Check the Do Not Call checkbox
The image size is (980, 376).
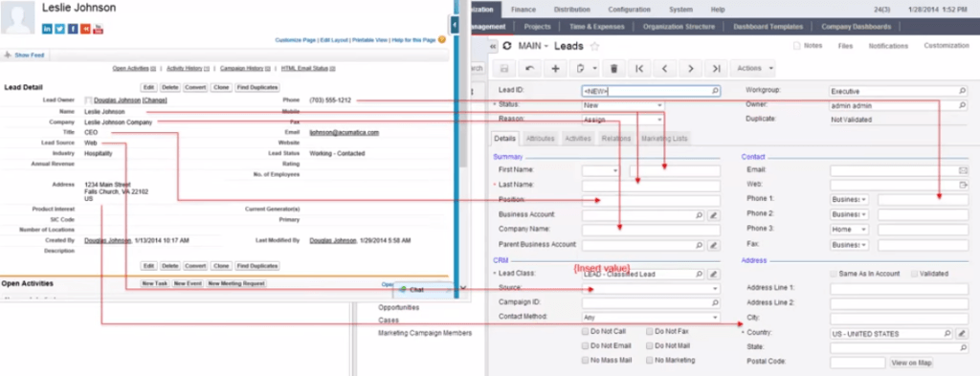585,331
